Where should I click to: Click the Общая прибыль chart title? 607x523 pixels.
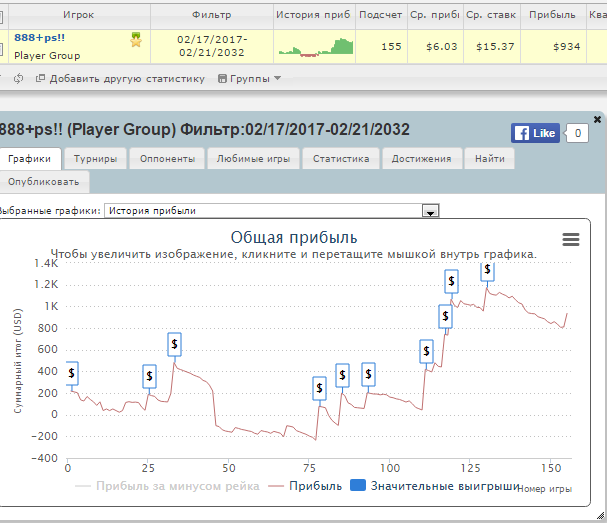[x=294, y=238]
